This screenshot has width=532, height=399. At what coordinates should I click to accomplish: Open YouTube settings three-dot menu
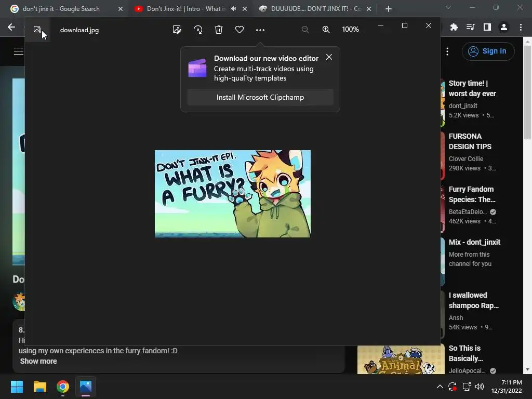[447, 51]
